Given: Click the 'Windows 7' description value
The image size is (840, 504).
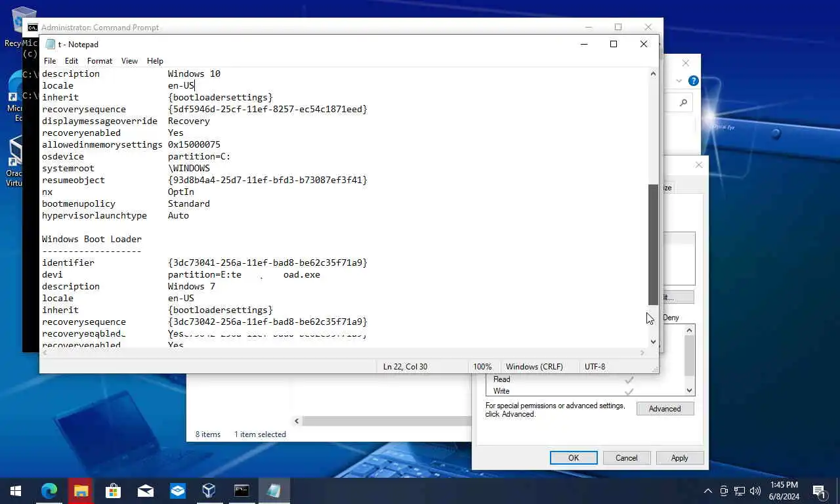Looking at the screenshot, I should [x=192, y=286].
